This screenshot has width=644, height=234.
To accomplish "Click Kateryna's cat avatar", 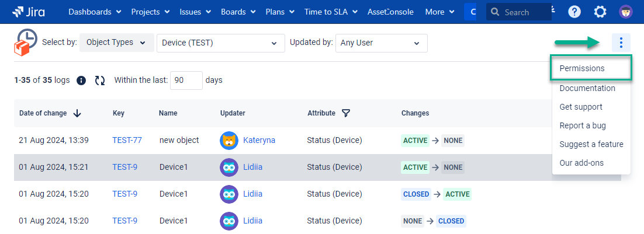I will 229,140.
